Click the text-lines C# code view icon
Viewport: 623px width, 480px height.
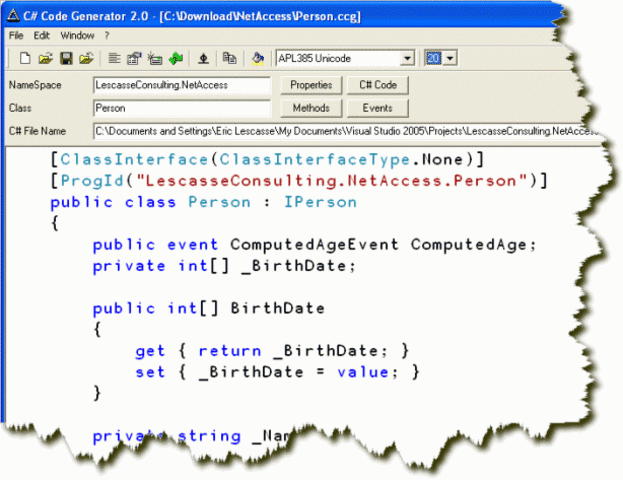point(114,58)
